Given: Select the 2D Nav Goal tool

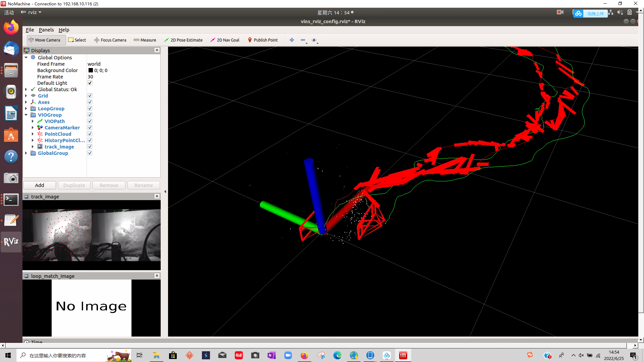Looking at the screenshot, I should coord(225,40).
